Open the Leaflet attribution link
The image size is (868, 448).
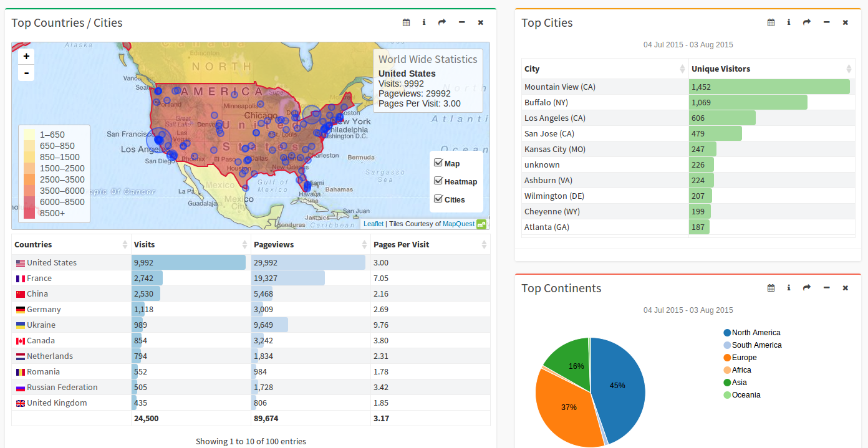(x=374, y=224)
